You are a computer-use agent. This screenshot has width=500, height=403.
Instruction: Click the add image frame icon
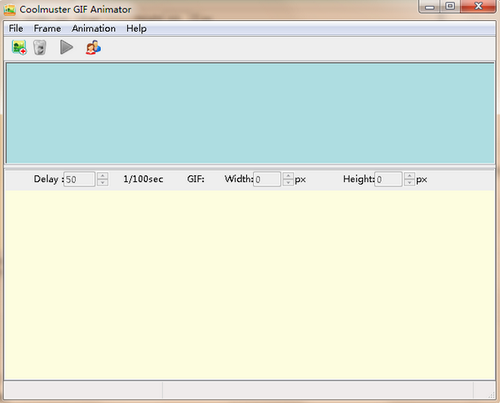[19, 47]
